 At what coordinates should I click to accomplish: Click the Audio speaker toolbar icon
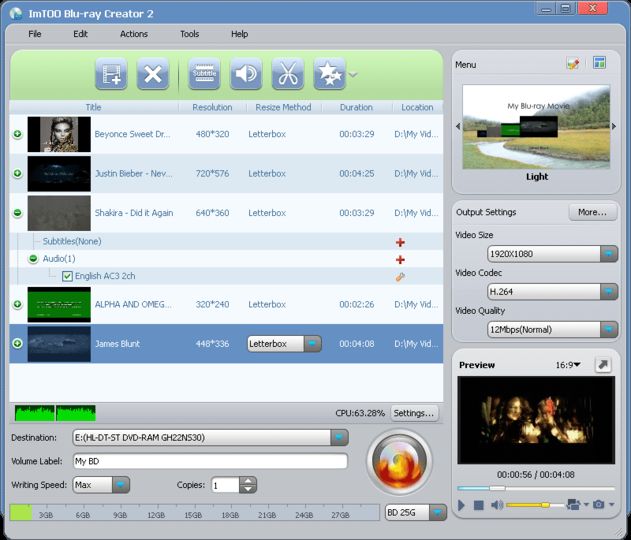pyautogui.click(x=246, y=74)
